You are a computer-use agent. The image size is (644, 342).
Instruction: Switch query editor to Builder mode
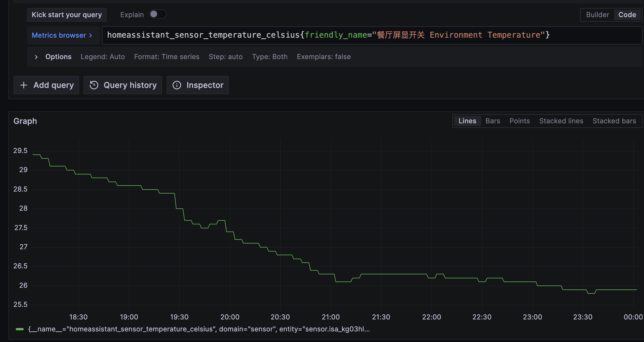[597, 15]
